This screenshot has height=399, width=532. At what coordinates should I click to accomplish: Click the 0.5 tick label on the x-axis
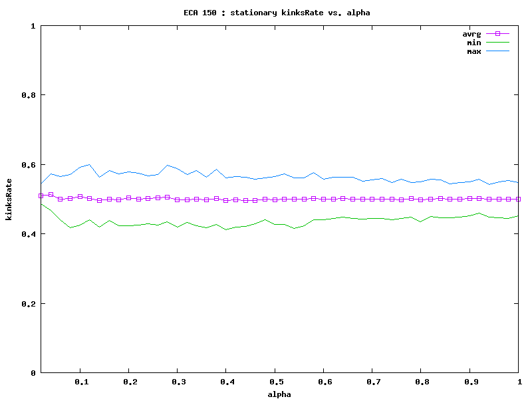pos(277,382)
